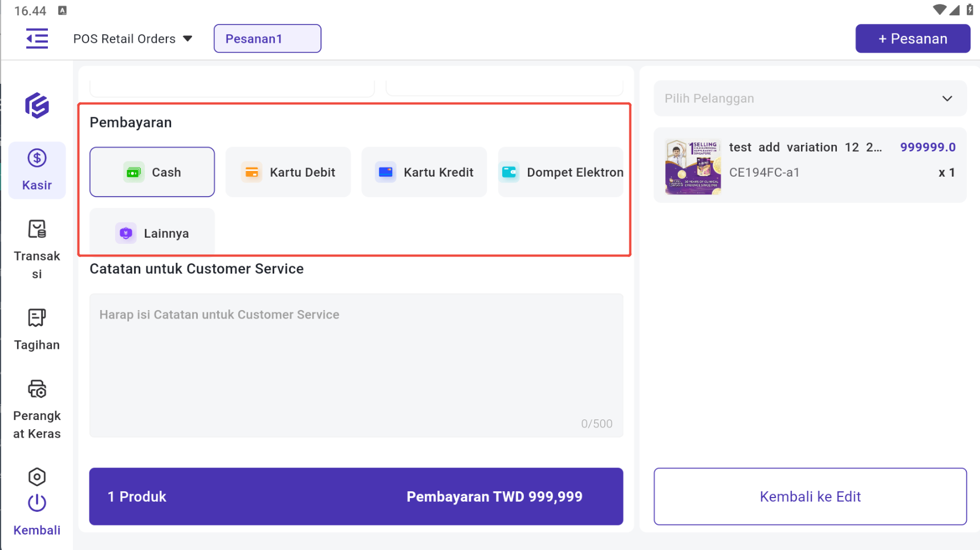Open Pilih Pelanggan customer dropdown
Screen dimensions: 980x550
[810, 99]
